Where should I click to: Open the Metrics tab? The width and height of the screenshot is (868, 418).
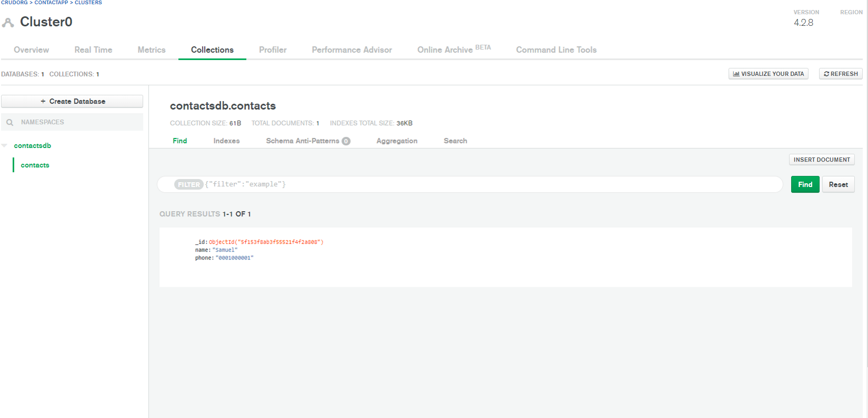152,50
